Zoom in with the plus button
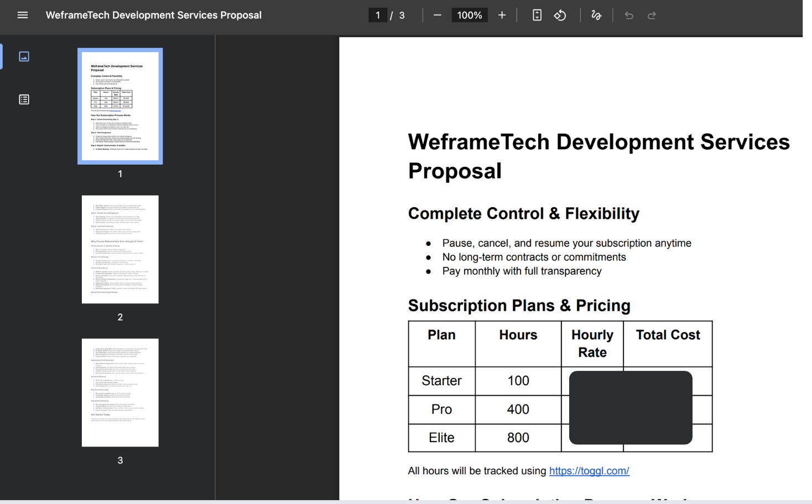The image size is (812, 504). [502, 15]
